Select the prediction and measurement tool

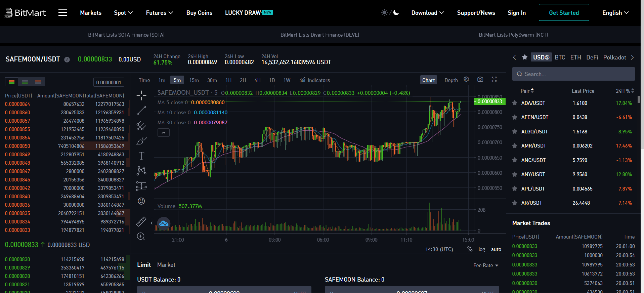click(141, 186)
